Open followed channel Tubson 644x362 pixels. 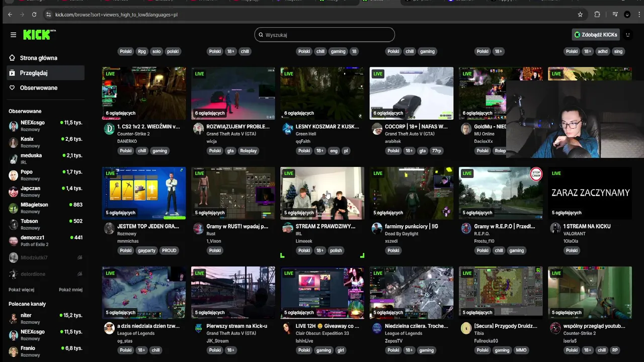coord(45,224)
